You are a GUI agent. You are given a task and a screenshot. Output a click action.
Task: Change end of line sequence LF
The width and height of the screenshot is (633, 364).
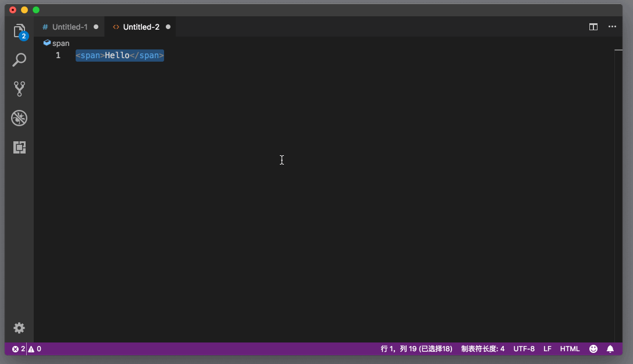tap(547, 349)
